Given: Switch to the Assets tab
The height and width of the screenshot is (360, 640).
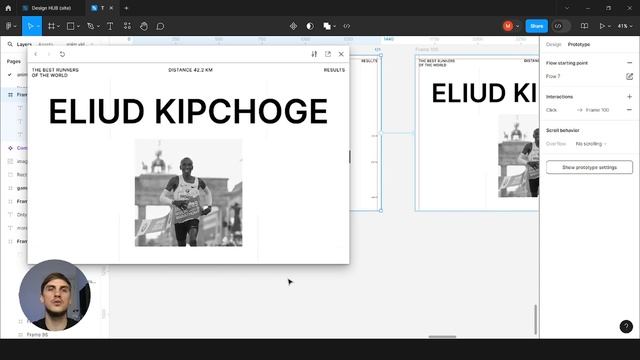Looking at the screenshot, I should coord(46,44).
